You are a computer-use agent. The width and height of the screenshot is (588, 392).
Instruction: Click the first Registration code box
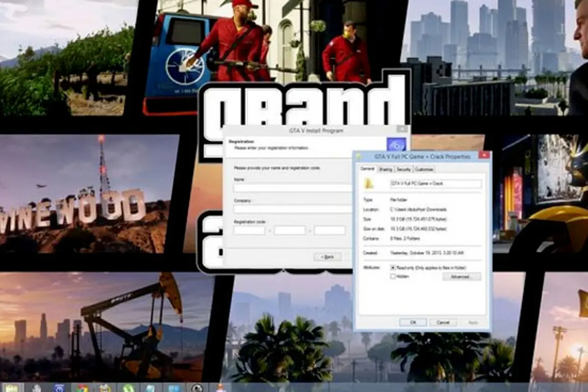249,230
